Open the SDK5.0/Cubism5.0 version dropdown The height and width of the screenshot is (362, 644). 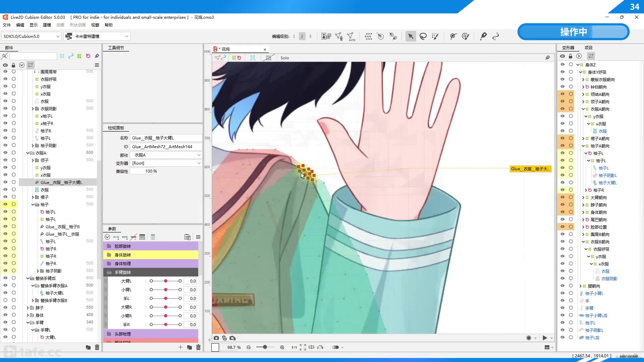(x=31, y=36)
